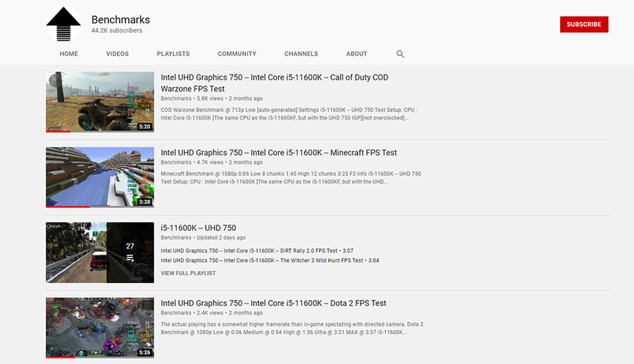634x364 pixels.
Task: Click the 5:20 duration badge on Warzone thumbnail
Action: [144, 127]
